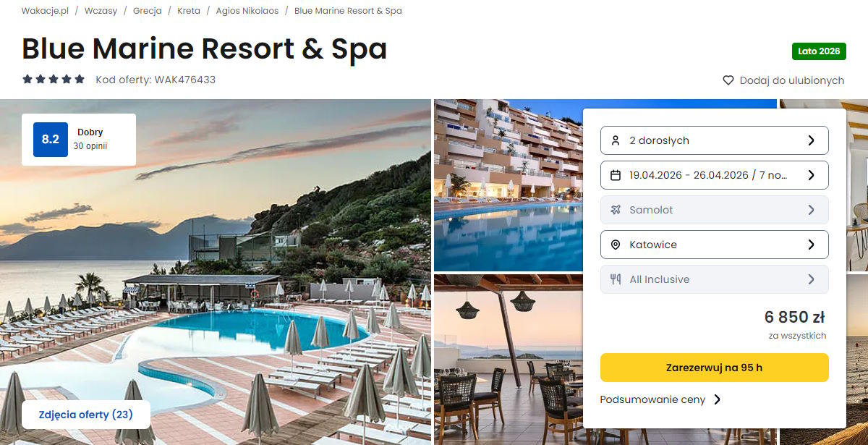Viewport: 868px width, 445px height.
Task: Click the 8.2 rating score badge
Action: pos(51,140)
